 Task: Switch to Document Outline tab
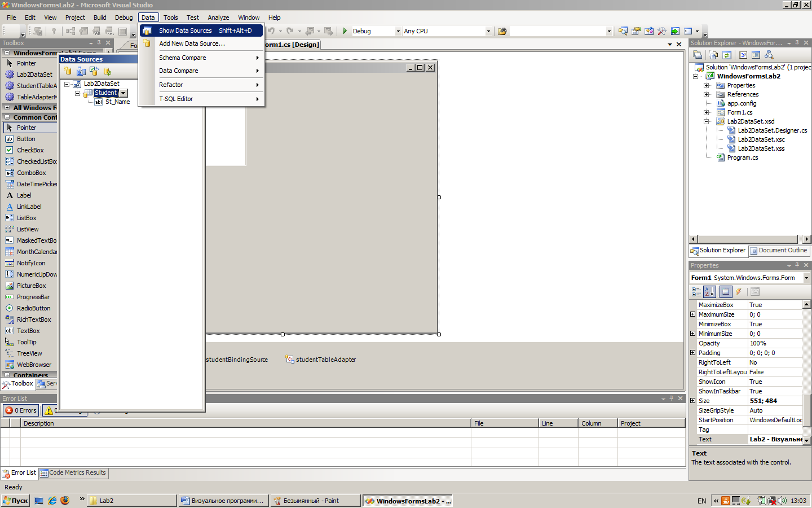(779, 251)
